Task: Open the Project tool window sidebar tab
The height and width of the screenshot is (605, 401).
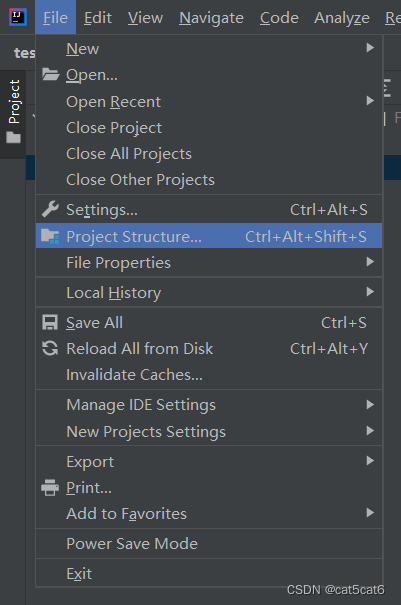Action: 14,113
